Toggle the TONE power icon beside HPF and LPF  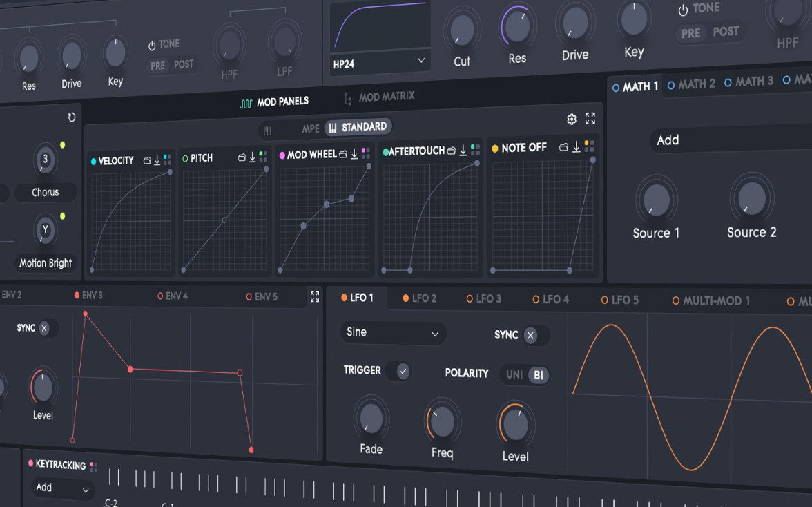[x=152, y=46]
